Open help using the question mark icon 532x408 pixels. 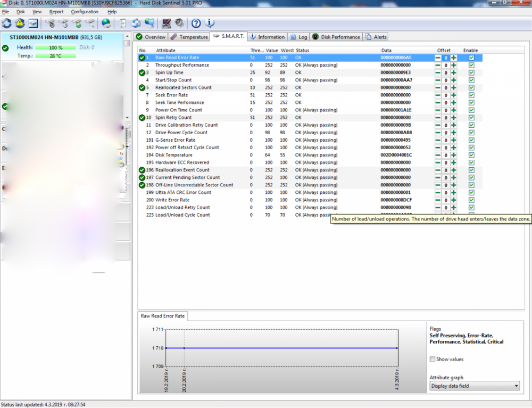click(196, 23)
